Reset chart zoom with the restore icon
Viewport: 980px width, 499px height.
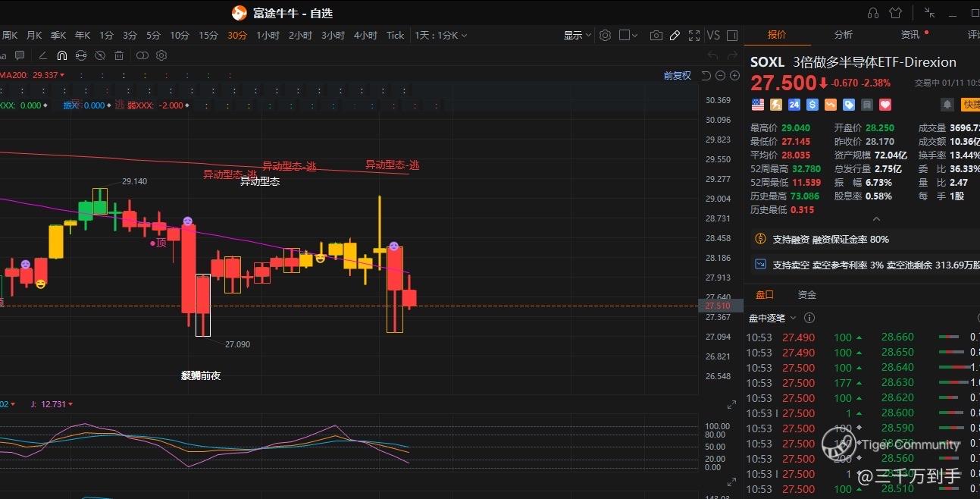pyautogui.click(x=706, y=75)
